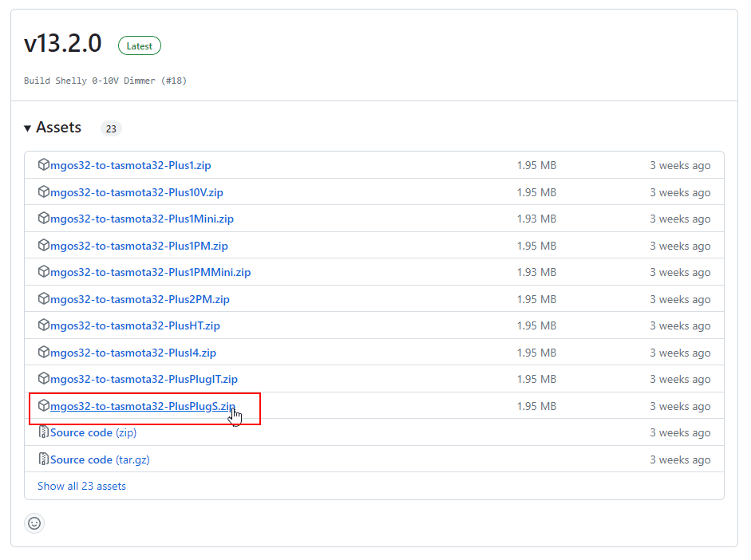The width and height of the screenshot is (751, 560).
Task: Click package icon beside PlusPlugIT.zip asset
Action: point(44,379)
